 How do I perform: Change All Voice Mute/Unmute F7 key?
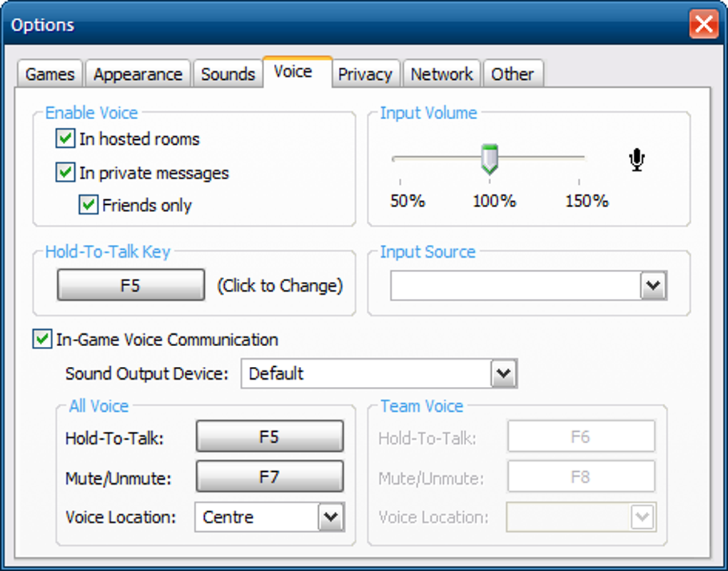270,476
